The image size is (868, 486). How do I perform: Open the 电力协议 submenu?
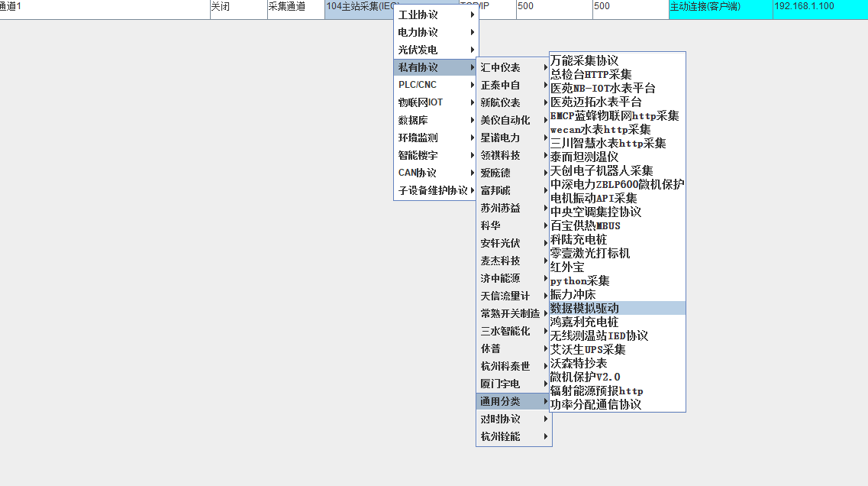click(x=436, y=32)
